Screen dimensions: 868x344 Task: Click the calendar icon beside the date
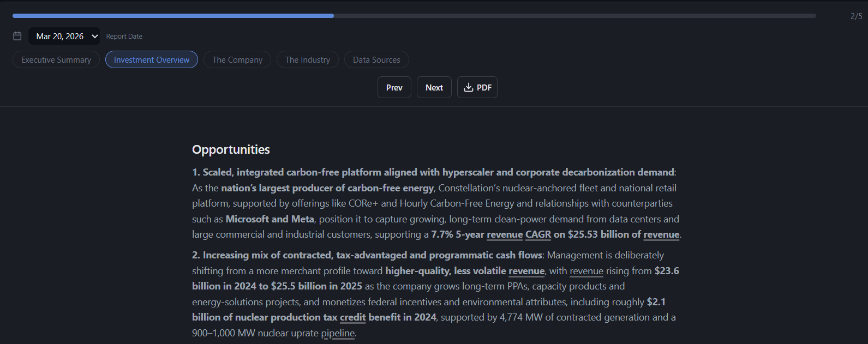coord(17,36)
